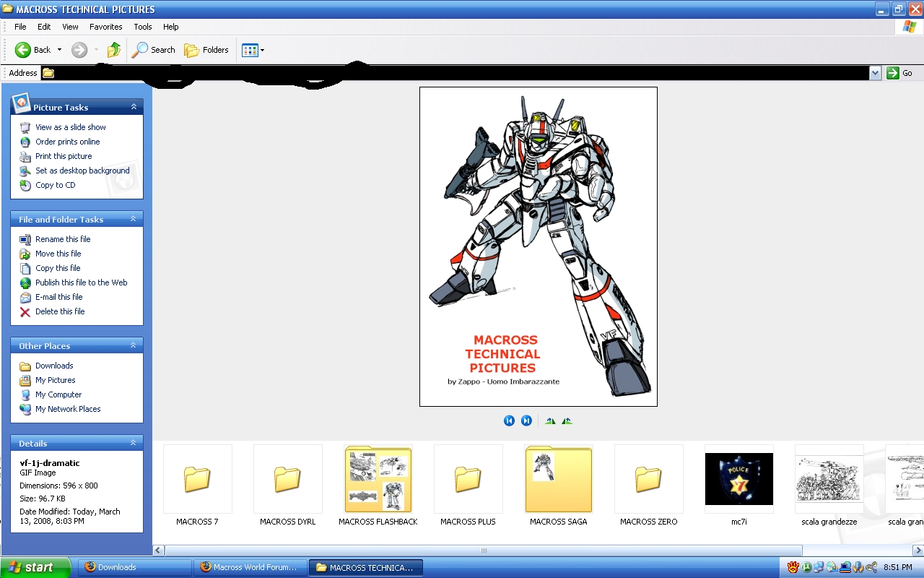Click the window title bar folder icon
The height and width of the screenshot is (578, 924).
7,9
